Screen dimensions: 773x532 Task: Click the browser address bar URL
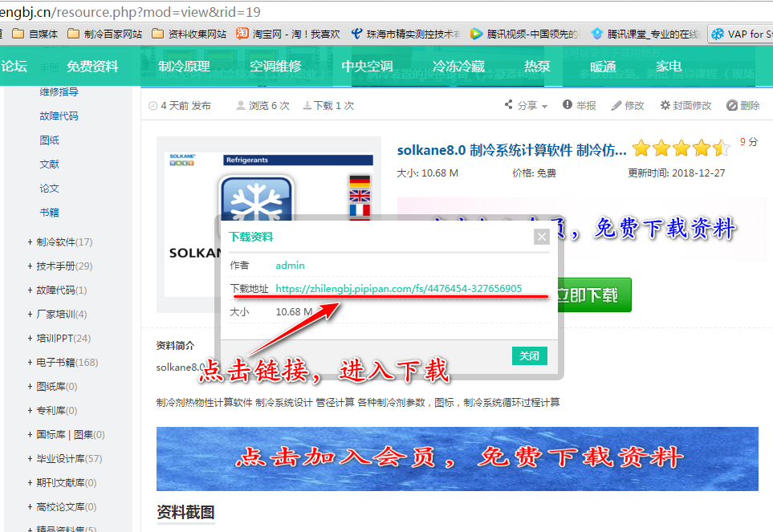coord(130,12)
